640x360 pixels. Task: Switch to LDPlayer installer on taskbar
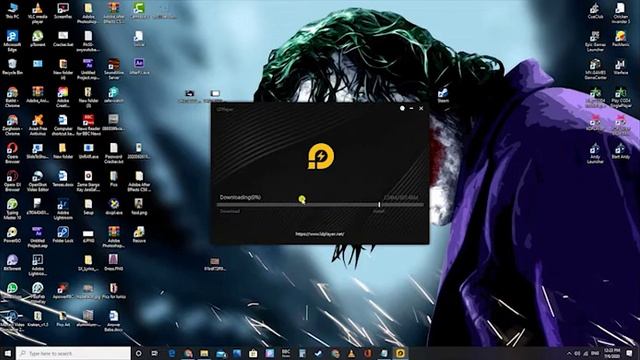[400, 353]
